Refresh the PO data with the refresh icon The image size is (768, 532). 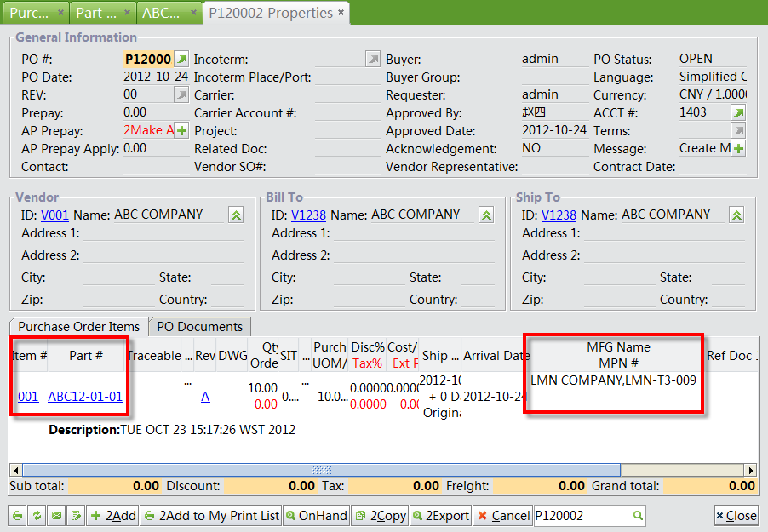(x=37, y=516)
